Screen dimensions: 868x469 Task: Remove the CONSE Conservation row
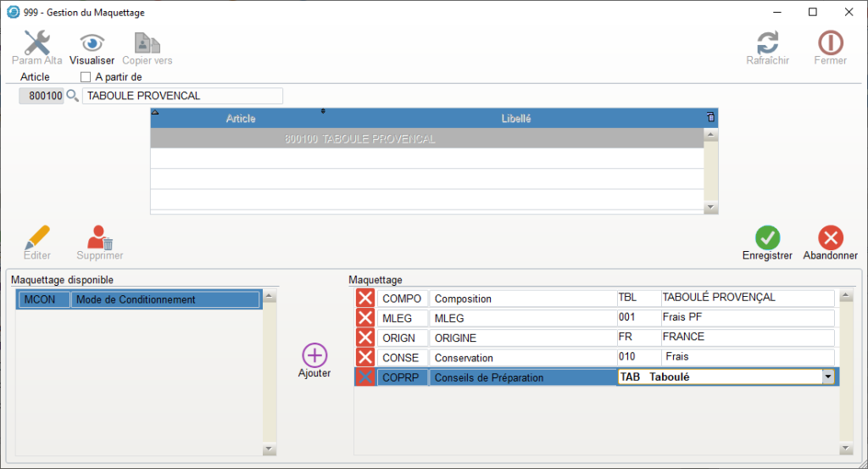point(364,357)
